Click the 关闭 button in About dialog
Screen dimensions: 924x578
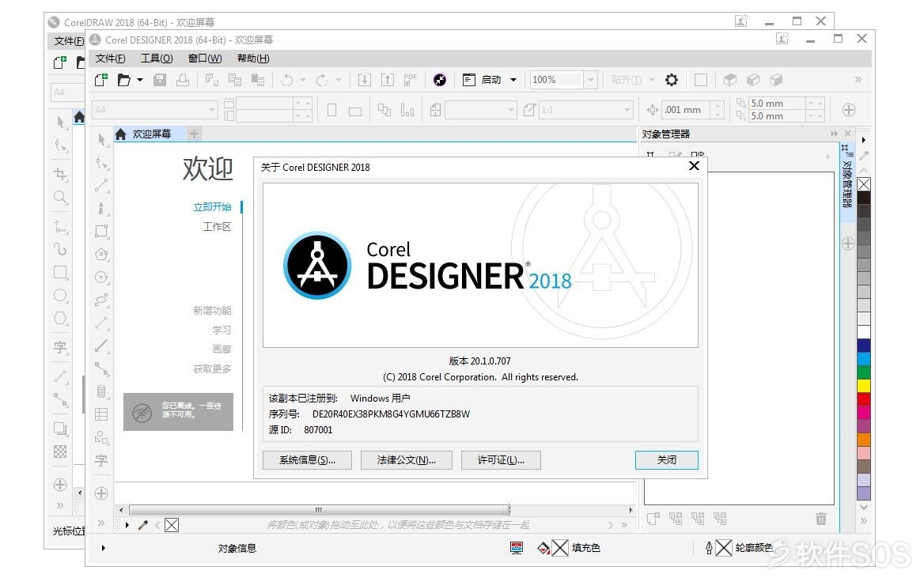(666, 460)
